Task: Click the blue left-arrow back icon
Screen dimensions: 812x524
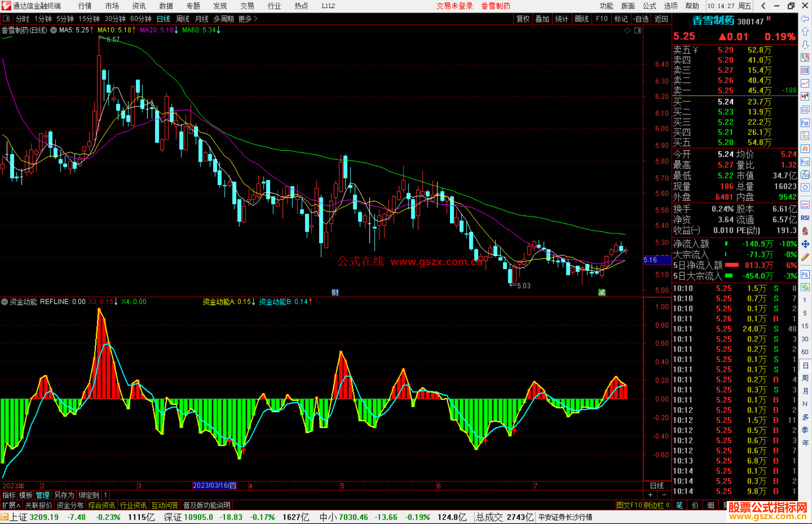Action: point(805,19)
